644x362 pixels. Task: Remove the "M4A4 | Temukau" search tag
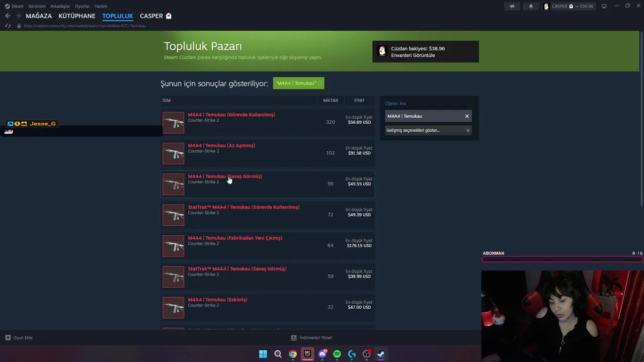[x=319, y=83]
